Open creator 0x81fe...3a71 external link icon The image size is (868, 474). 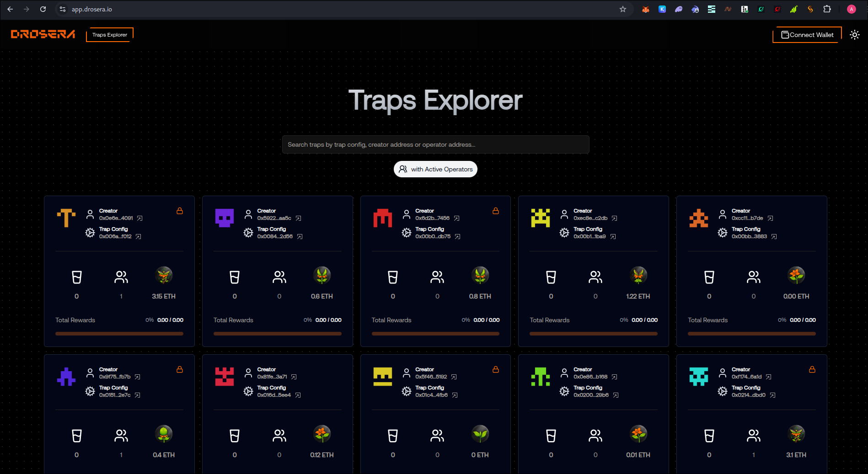pos(294,377)
